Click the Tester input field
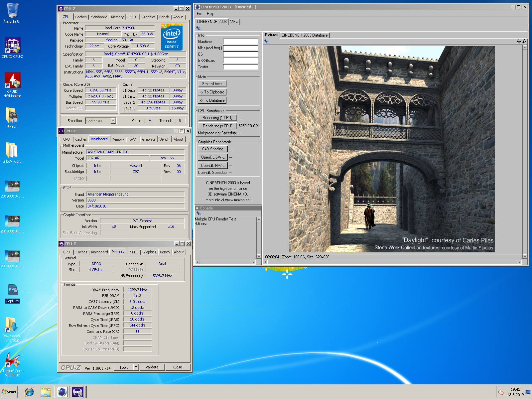Image resolution: width=532 pixels, height=399 pixels. pos(240,67)
